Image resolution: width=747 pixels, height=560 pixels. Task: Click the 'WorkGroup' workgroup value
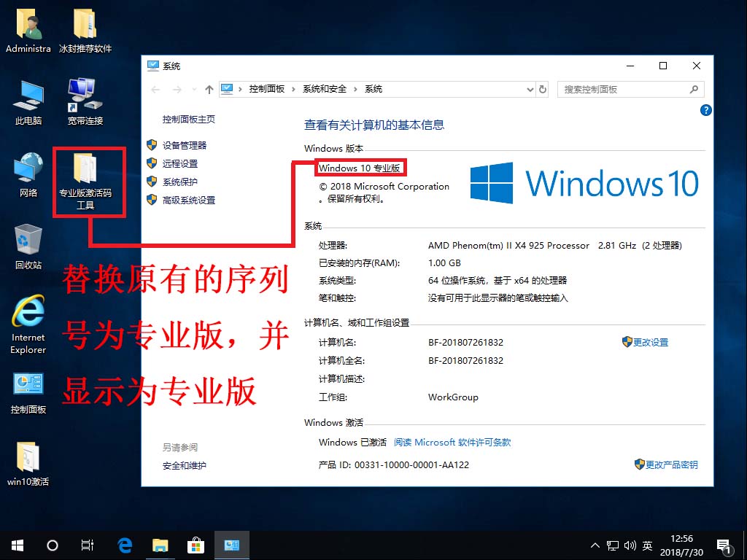pyautogui.click(x=453, y=397)
